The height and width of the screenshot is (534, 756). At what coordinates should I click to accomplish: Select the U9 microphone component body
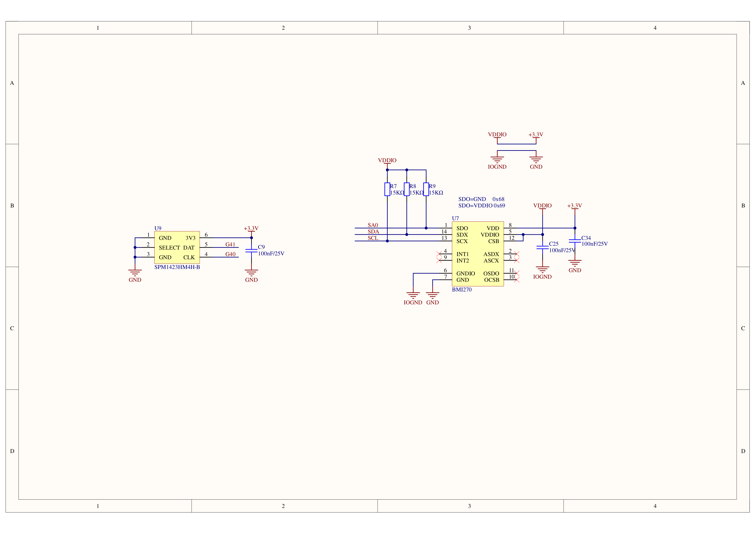coord(177,247)
